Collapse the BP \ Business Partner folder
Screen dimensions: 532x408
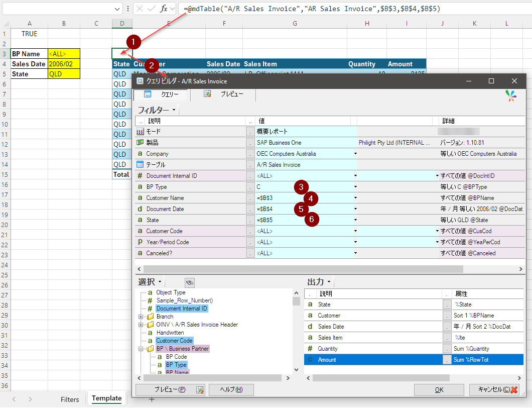pos(141,349)
